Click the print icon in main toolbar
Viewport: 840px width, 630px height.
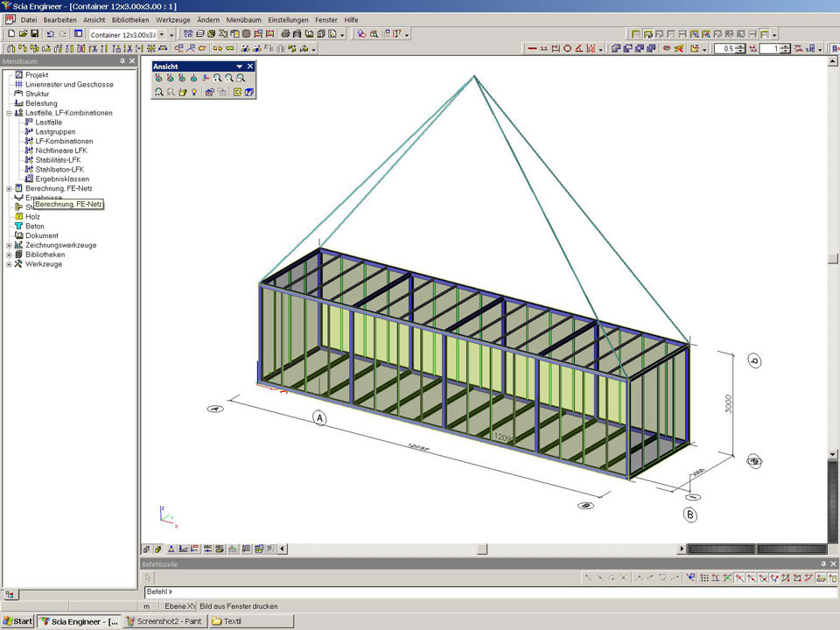[285, 34]
